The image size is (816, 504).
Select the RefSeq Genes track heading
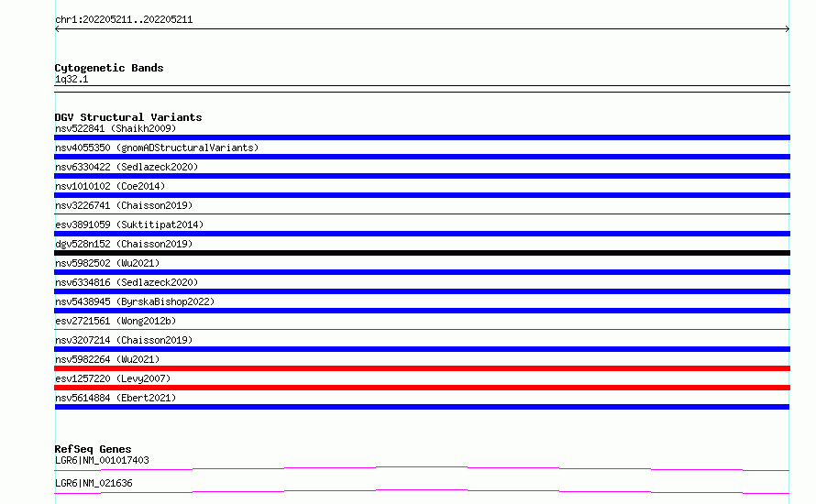(x=93, y=449)
